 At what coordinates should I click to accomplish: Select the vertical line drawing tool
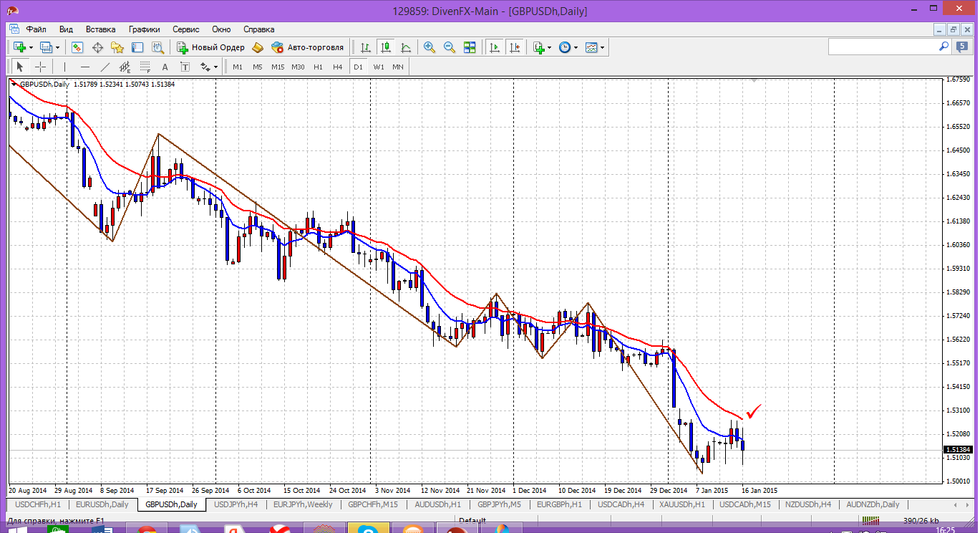64,67
